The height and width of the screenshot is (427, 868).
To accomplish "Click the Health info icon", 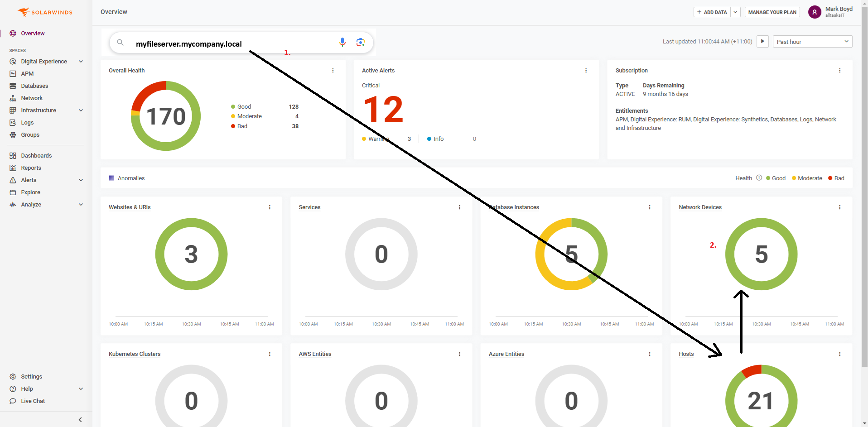I will [x=759, y=178].
